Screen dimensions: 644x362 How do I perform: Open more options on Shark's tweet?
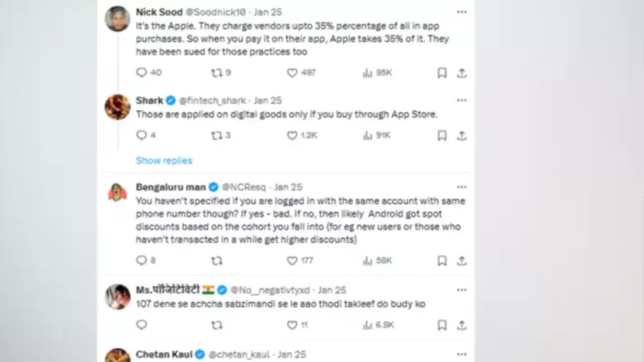461,100
